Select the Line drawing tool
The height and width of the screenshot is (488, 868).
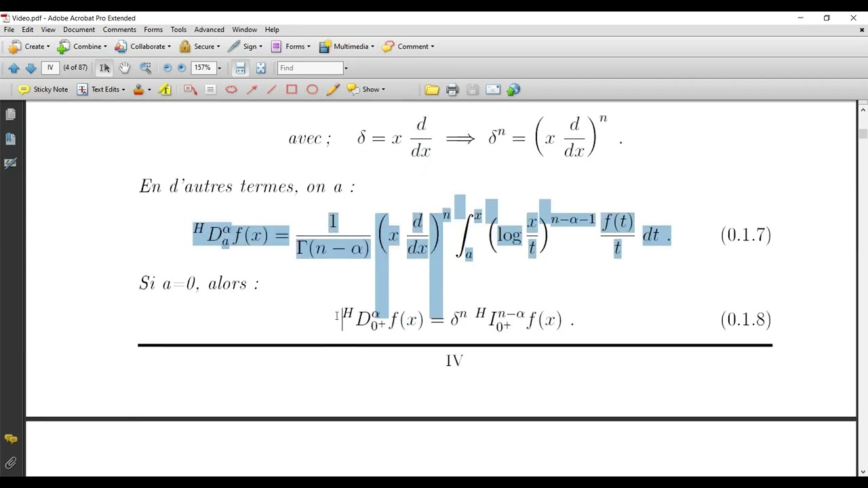point(271,89)
